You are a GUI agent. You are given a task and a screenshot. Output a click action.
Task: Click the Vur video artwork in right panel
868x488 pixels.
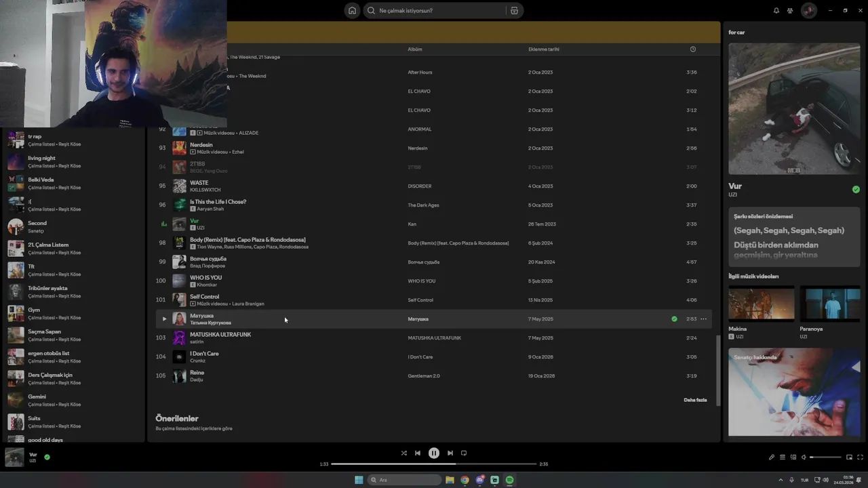point(794,108)
